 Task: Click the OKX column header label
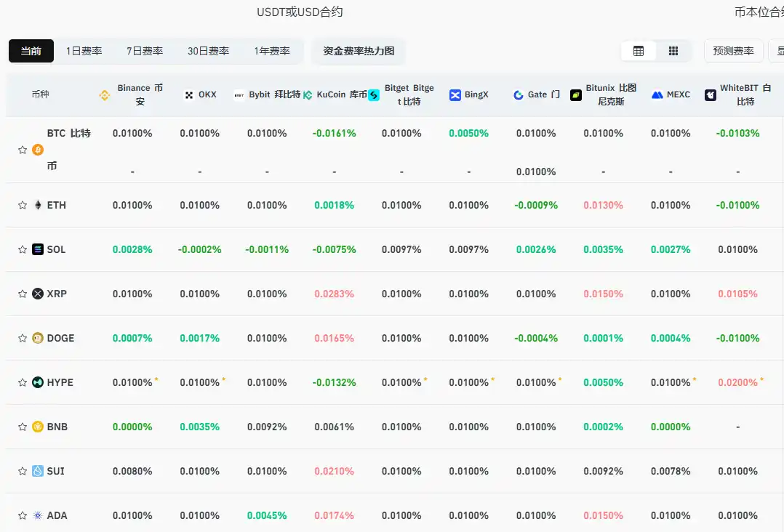pos(207,94)
